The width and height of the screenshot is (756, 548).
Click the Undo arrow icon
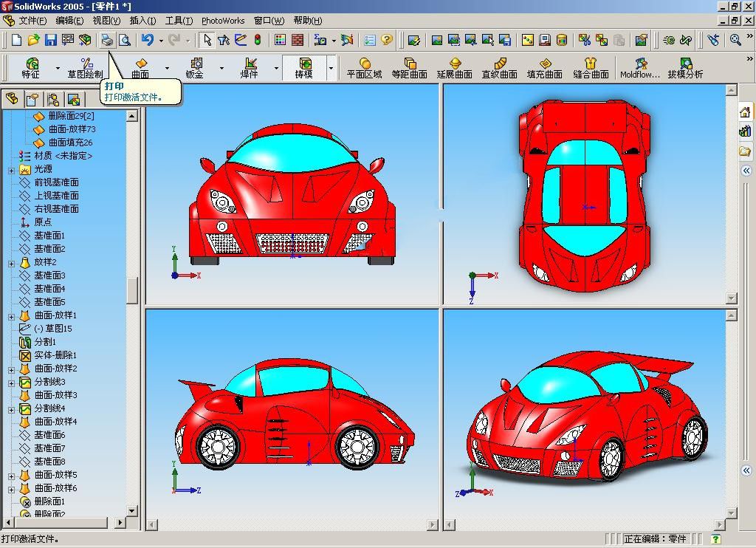(148, 40)
